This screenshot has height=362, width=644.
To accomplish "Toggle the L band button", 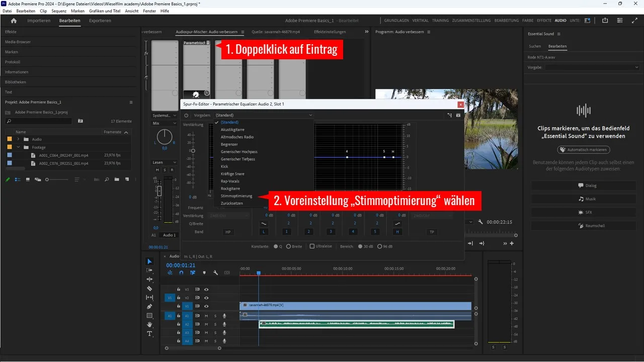I will (x=264, y=232).
